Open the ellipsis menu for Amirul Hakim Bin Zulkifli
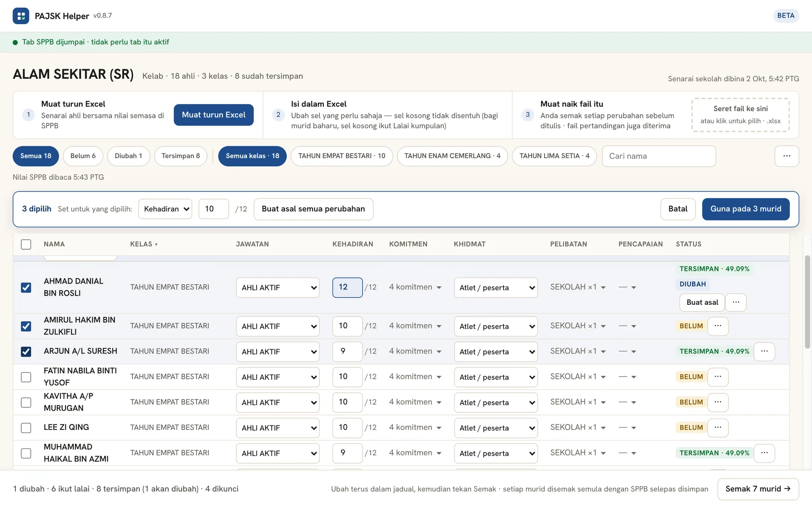 tap(718, 326)
